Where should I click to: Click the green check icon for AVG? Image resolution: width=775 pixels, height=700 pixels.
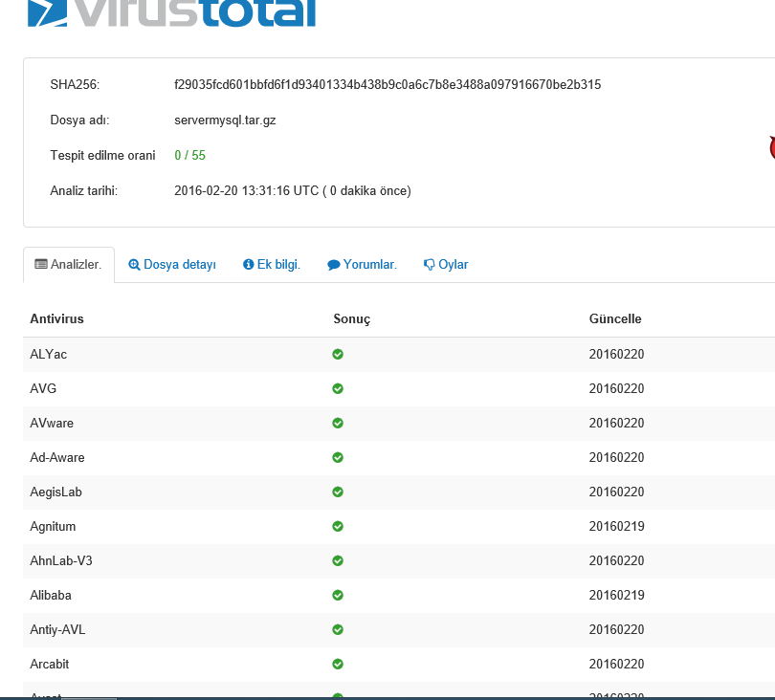(x=338, y=389)
